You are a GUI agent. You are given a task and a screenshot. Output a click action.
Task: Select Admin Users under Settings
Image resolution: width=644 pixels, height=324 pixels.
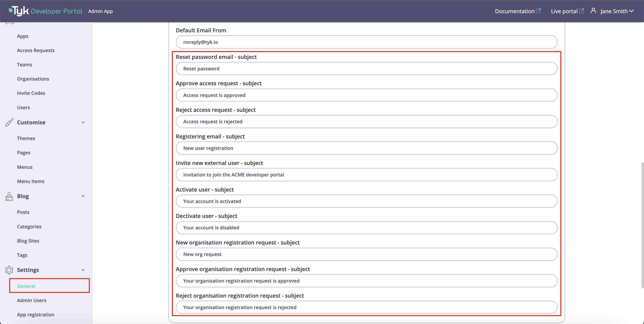coord(32,300)
